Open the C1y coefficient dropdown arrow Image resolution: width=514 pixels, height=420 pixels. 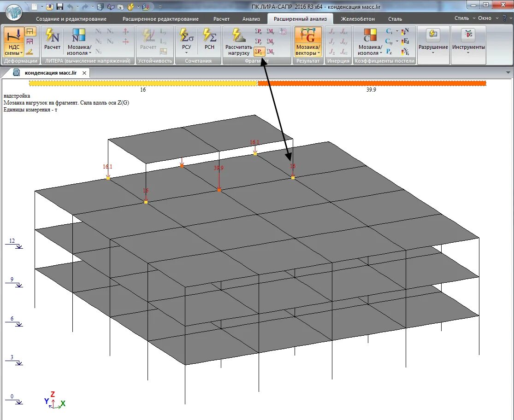397,41
